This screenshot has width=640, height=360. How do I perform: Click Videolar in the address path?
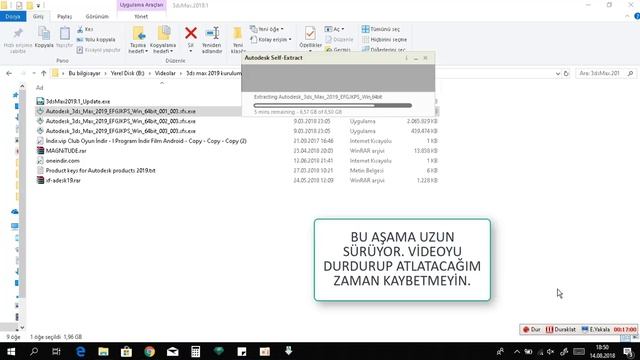tap(165, 73)
